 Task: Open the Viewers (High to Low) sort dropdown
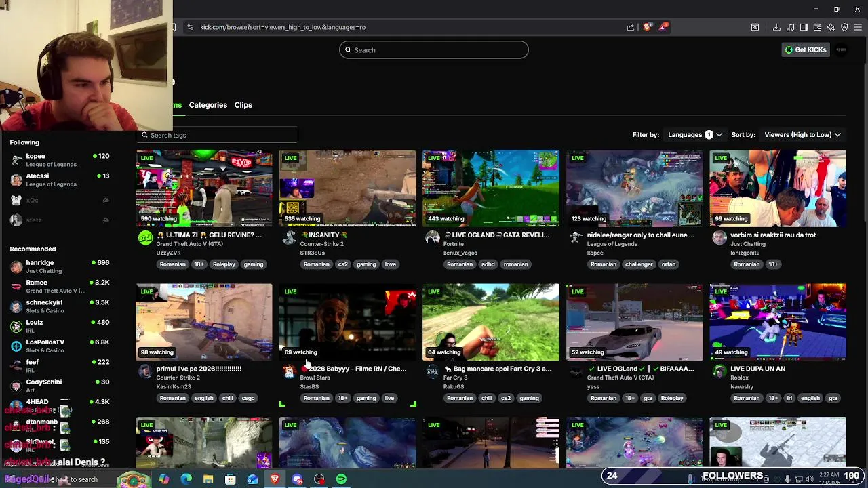tap(802, 135)
